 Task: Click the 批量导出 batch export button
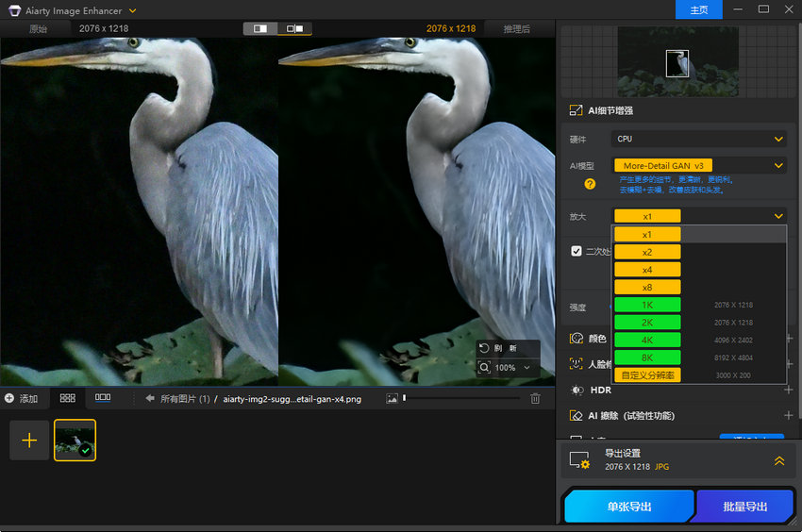pyautogui.click(x=744, y=507)
